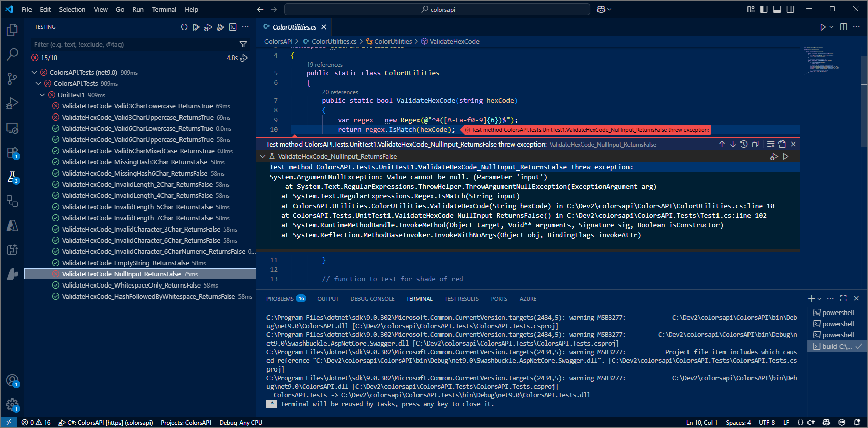The height and width of the screenshot is (428, 868).
Task: Open the Source Control view in activity bar
Action: (x=12, y=78)
